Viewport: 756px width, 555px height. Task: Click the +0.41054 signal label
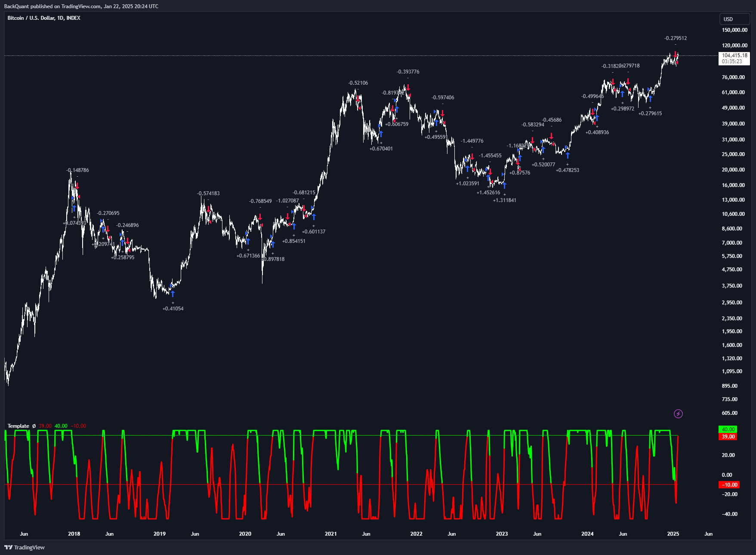[173, 309]
